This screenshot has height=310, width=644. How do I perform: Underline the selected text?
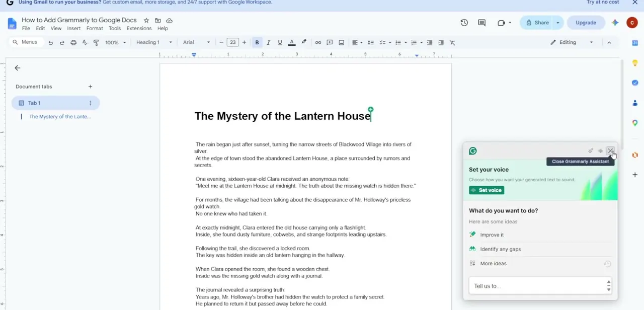click(x=280, y=43)
